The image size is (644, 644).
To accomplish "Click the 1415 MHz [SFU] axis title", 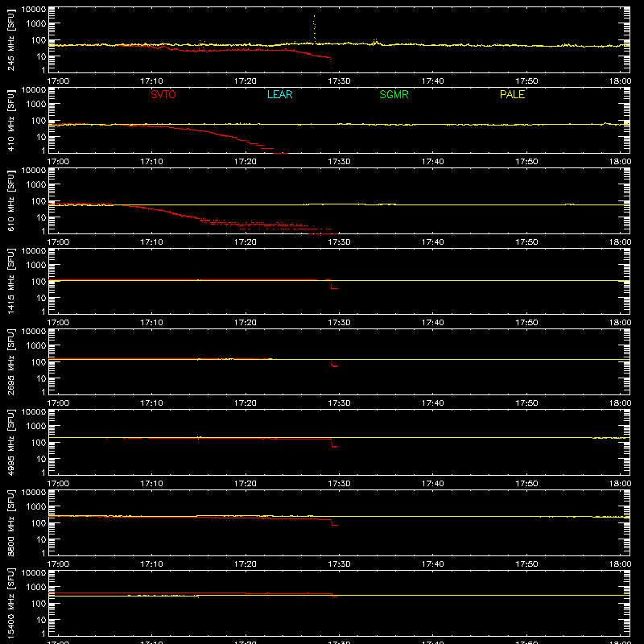I will point(10,281).
